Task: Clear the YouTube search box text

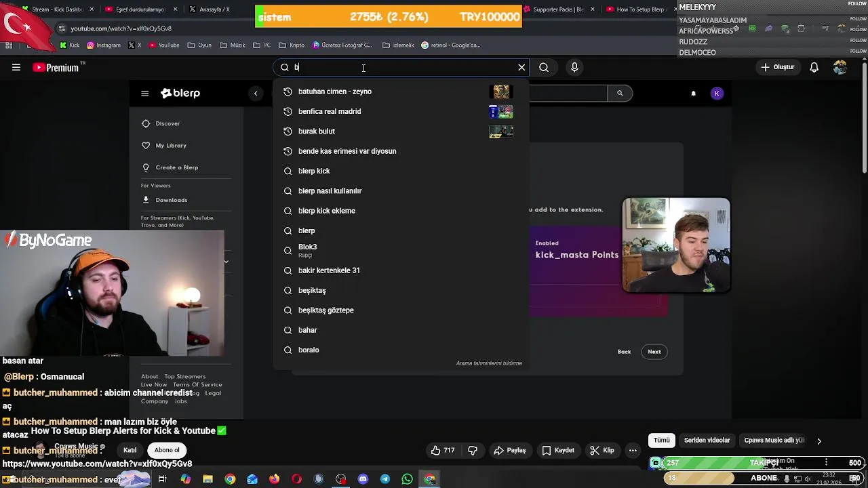Action: click(521, 67)
